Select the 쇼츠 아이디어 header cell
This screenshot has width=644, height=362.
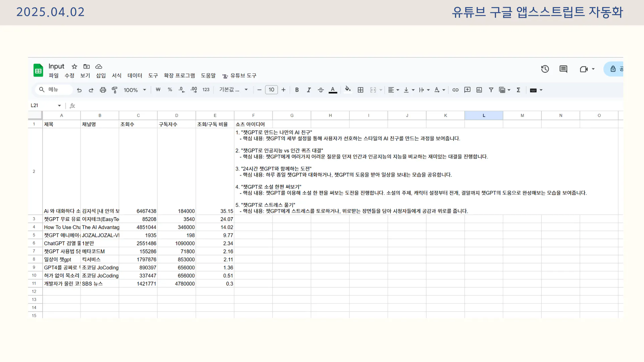(x=253, y=124)
